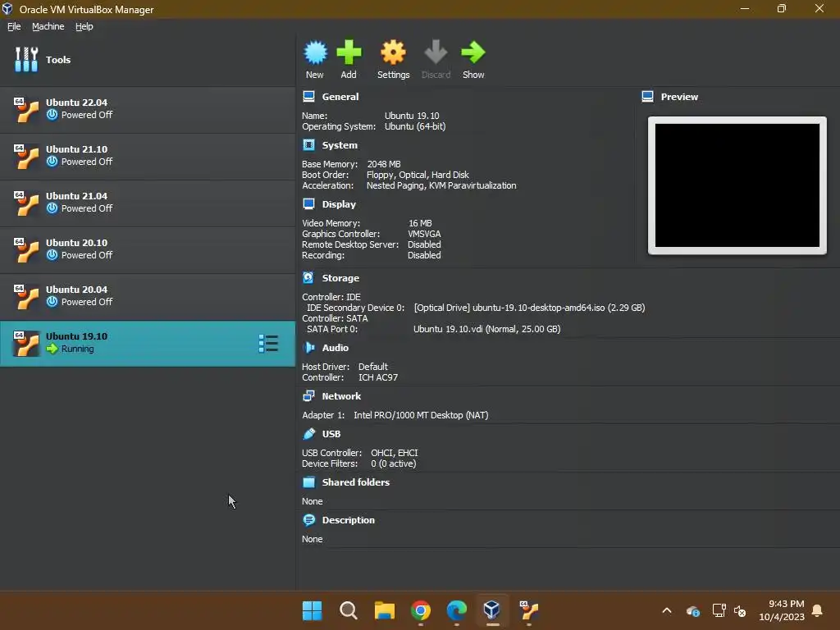Open Storage settings via its header
The width and height of the screenshot is (840, 630).
tap(340, 278)
